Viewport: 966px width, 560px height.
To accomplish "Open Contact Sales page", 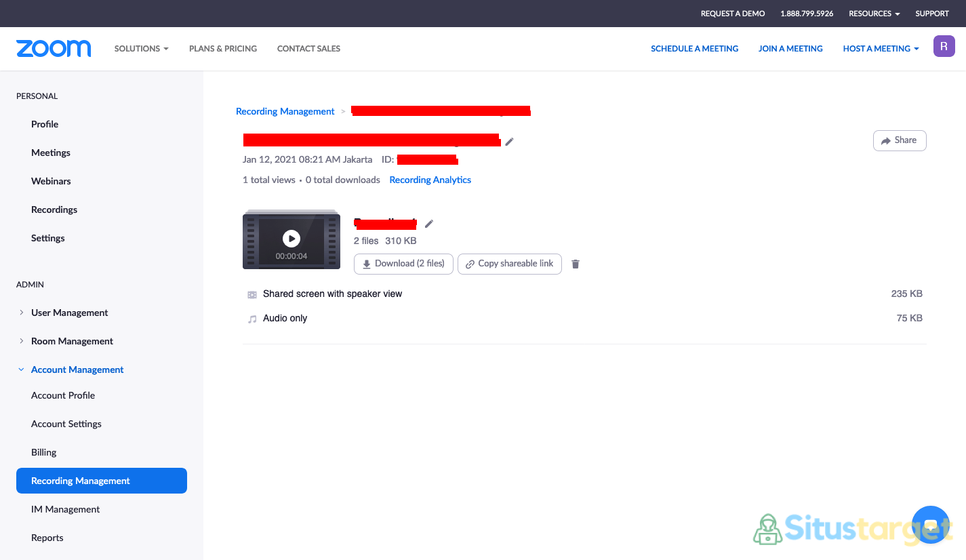I will coord(308,48).
